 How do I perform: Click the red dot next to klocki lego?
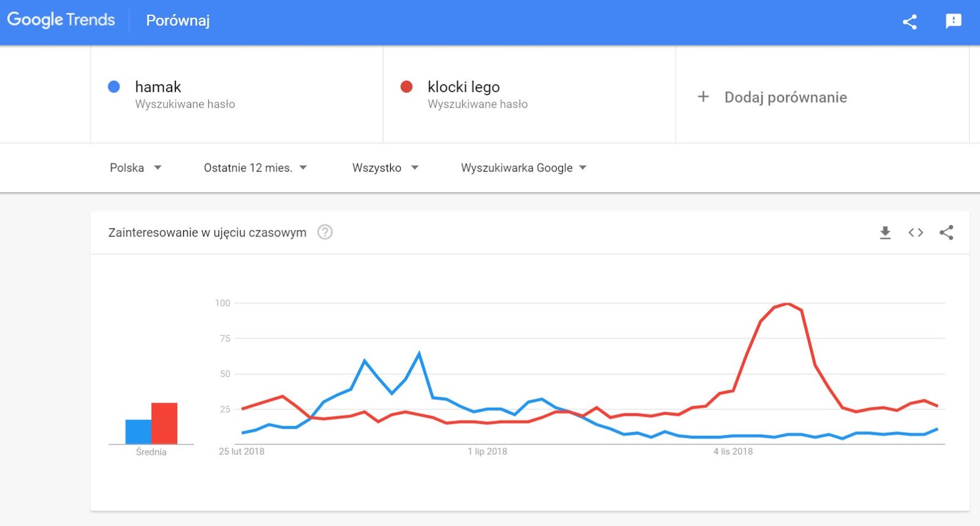pyautogui.click(x=406, y=87)
